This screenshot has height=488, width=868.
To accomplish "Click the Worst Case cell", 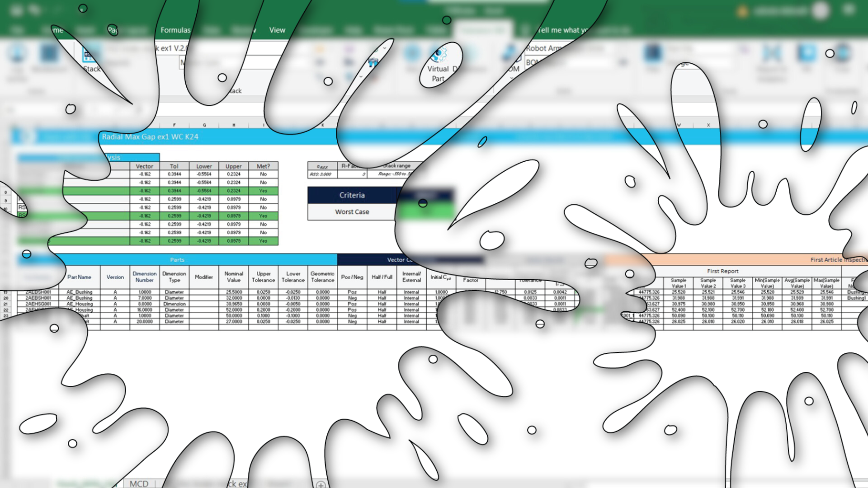I will 352,212.
